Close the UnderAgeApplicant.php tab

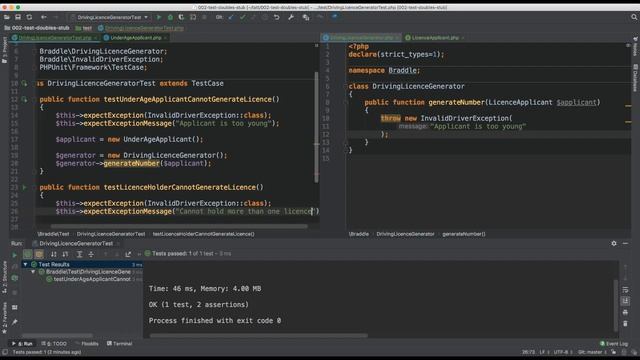coord(165,38)
